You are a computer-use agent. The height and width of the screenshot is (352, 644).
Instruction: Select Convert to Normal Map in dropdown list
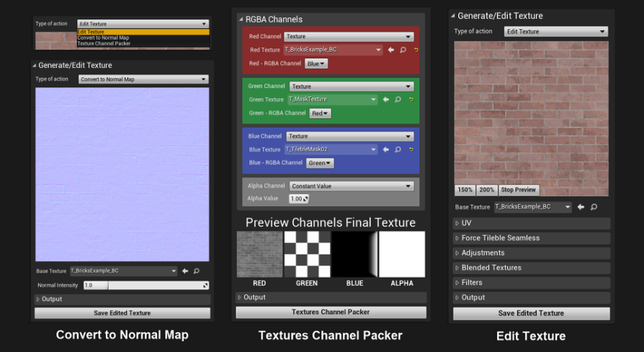tap(103, 38)
